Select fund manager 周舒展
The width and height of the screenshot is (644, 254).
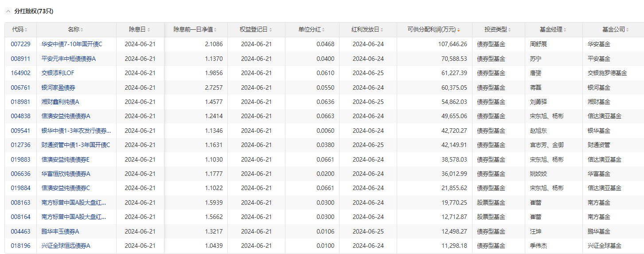[539, 44]
